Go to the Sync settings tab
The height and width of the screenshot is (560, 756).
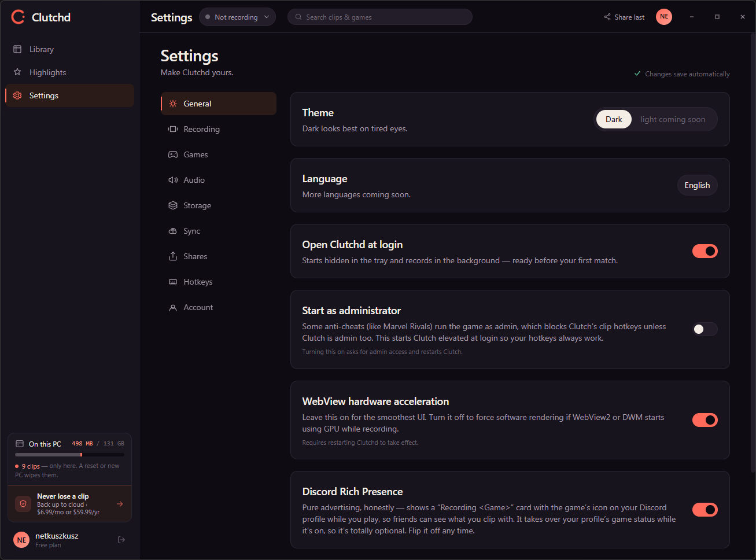(219, 231)
